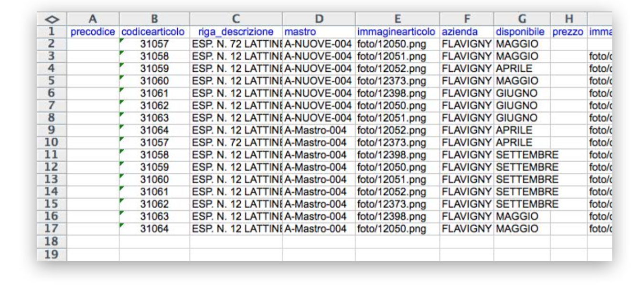Select the 'precodice' cell in column A

[x=93, y=32]
